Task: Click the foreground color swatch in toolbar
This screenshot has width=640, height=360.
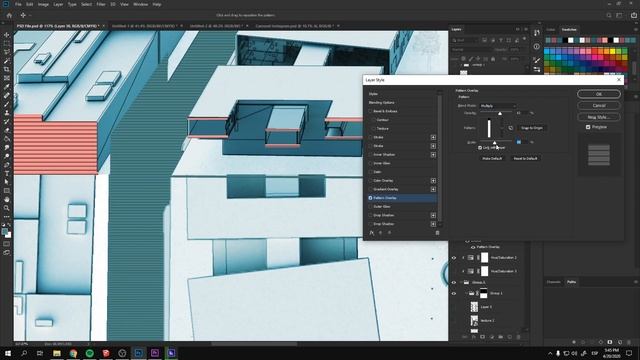Action: (5, 232)
